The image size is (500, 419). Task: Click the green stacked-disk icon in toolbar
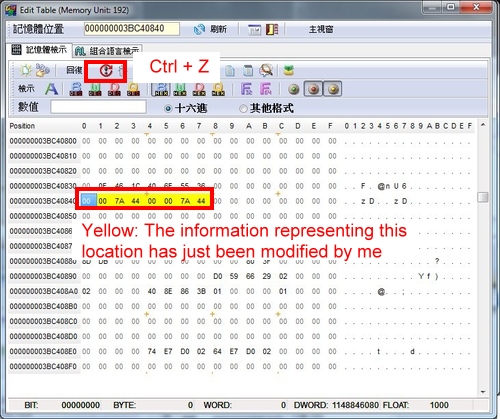click(x=289, y=70)
